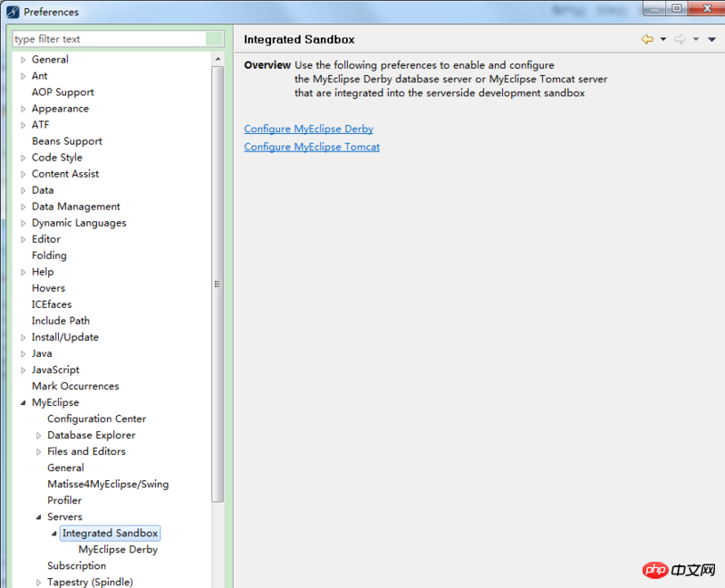The image size is (725, 588).
Task: Select the ICEfaces tree item
Action: coord(52,304)
